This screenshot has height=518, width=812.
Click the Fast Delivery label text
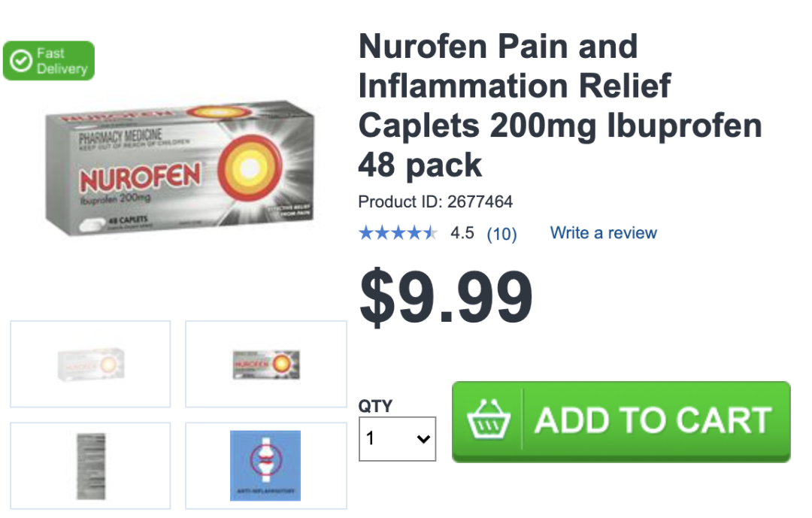coord(62,61)
